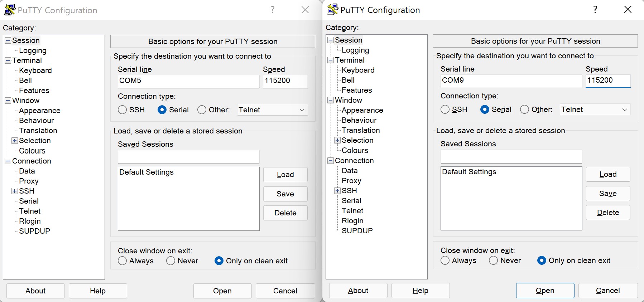This screenshot has height=302, width=644.
Task: Select Other radio button in right window
Action: point(525,109)
